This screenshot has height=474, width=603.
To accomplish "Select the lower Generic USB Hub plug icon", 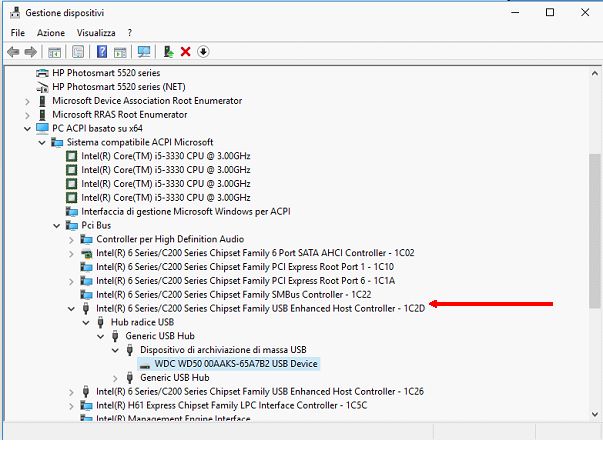I will [x=130, y=378].
